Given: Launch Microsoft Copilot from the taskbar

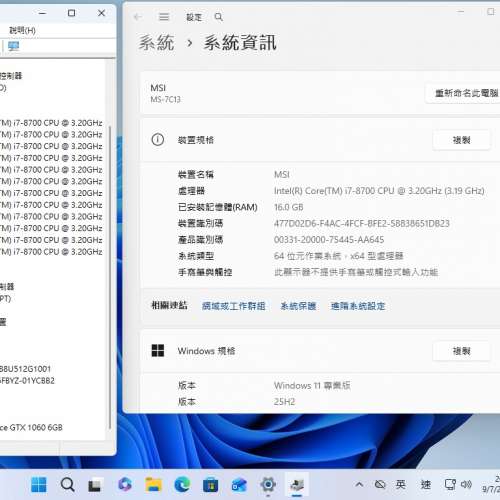Looking at the screenshot, I should 125,484.
